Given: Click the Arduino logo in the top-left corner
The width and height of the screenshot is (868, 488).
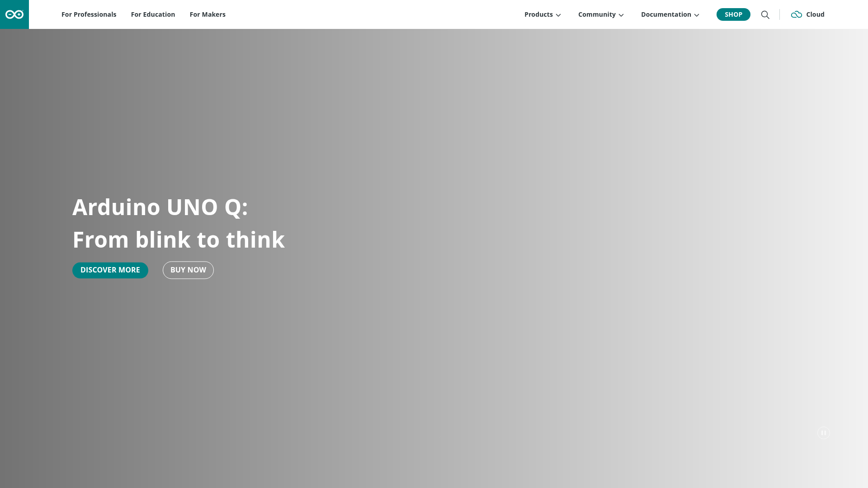Looking at the screenshot, I should 14,14.
